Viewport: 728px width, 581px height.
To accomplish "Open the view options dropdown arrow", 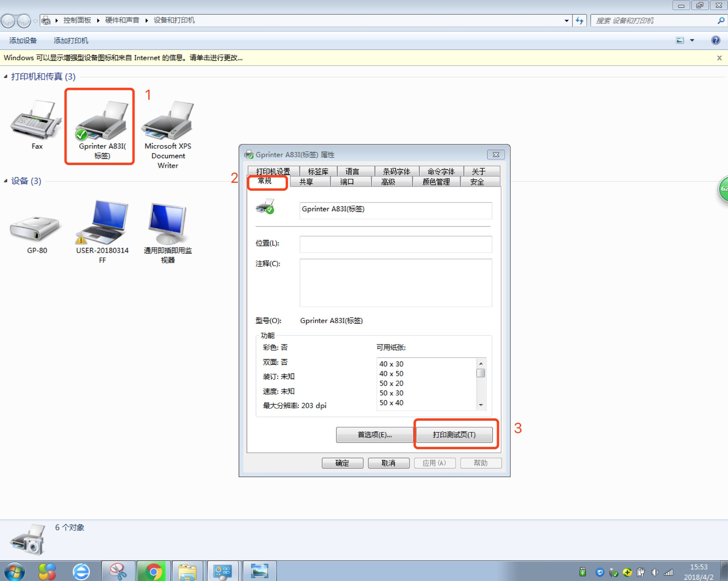I will pyautogui.click(x=692, y=40).
